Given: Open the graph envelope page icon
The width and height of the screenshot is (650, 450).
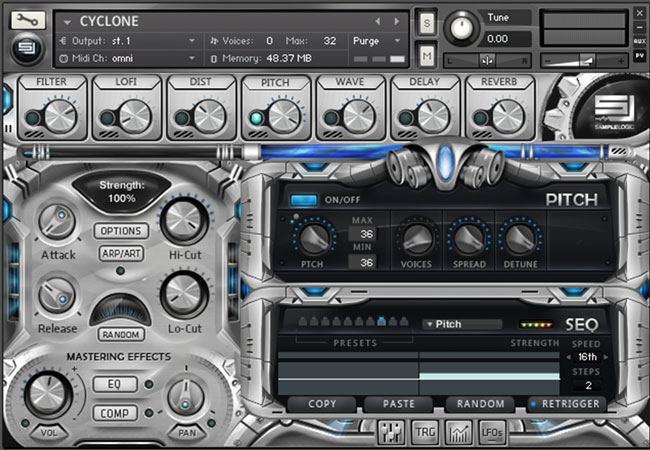Looking at the screenshot, I should (460, 432).
